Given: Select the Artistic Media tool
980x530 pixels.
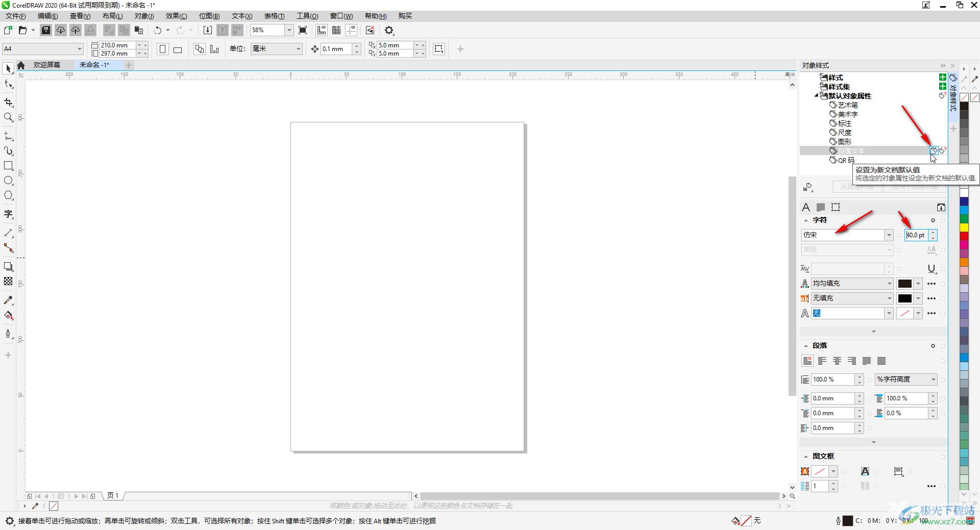Looking at the screenshot, I should tap(8, 150).
